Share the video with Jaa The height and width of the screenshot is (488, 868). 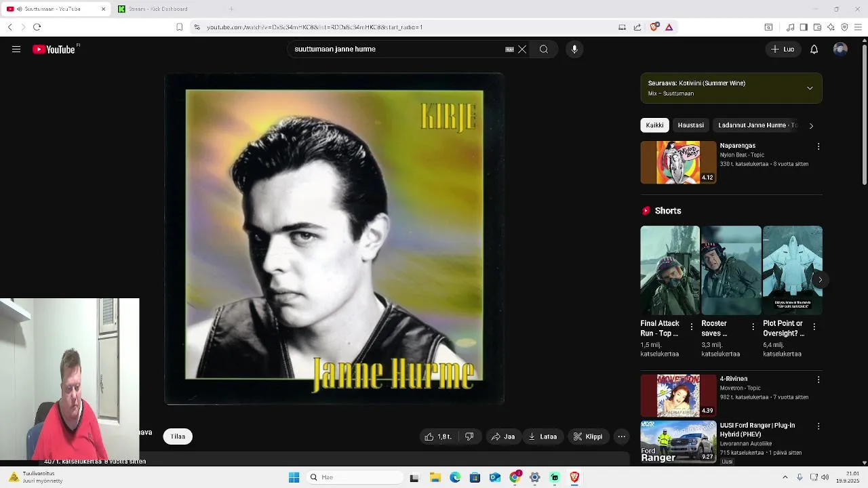point(503,436)
